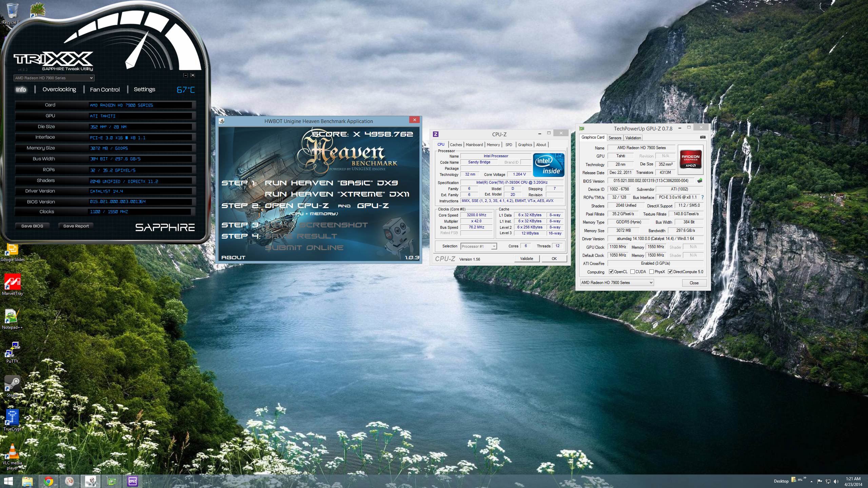Open TRIXX Settings tab
This screenshot has height=488, width=868.
pyautogui.click(x=144, y=89)
